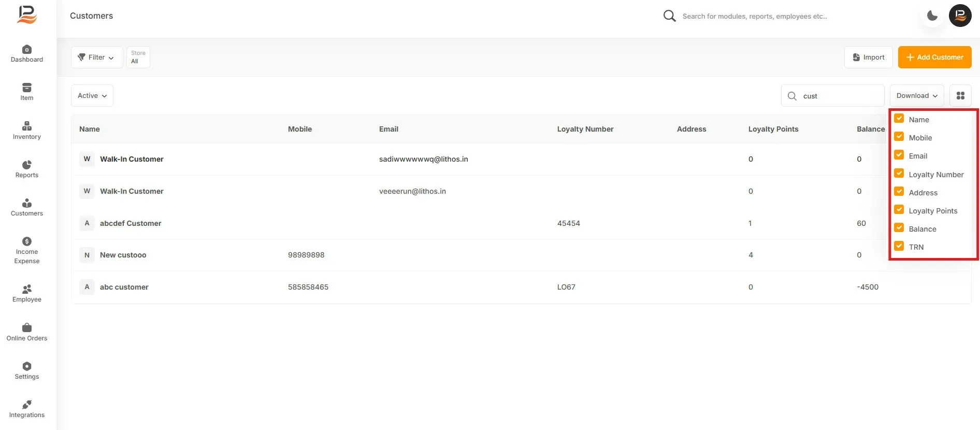Toggle the Balance column checkbox
Screen dimensions: 980x430
pos(899,228)
